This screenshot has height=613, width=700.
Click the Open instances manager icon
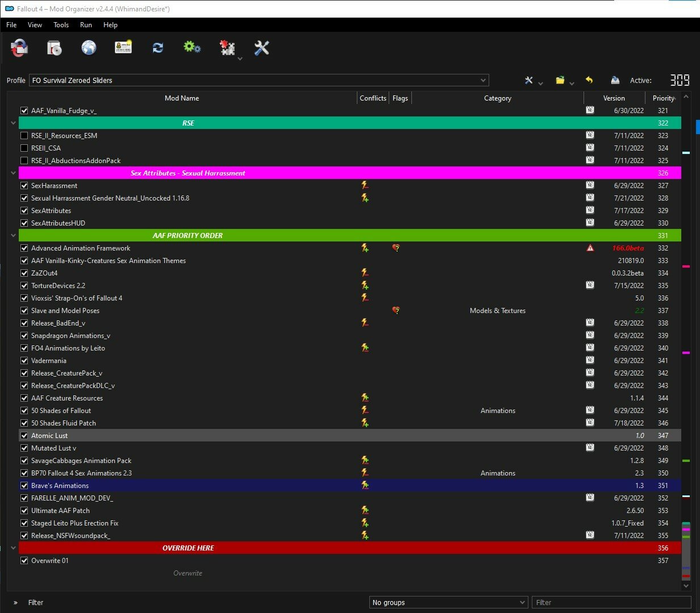pyautogui.click(x=19, y=48)
